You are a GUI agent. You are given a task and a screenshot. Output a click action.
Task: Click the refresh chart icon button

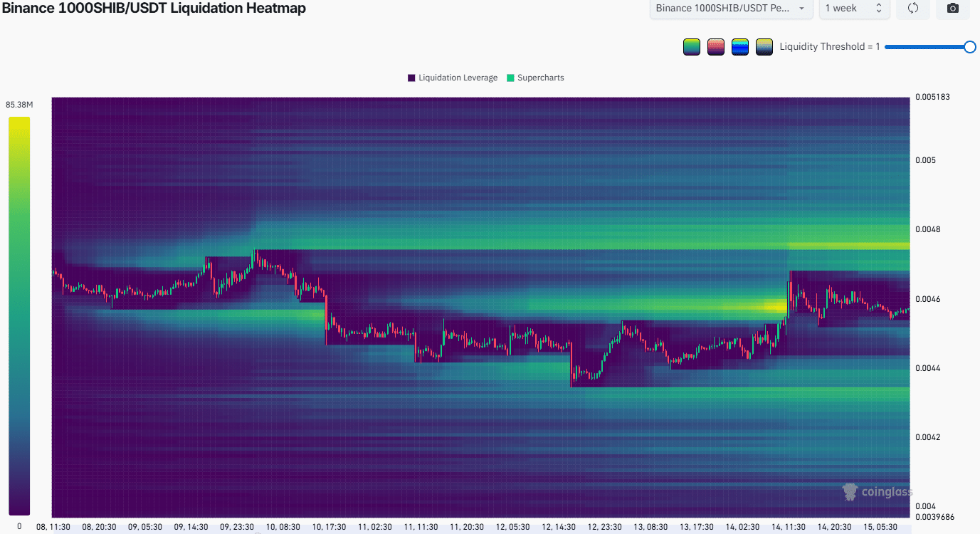(x=913, y=9)
